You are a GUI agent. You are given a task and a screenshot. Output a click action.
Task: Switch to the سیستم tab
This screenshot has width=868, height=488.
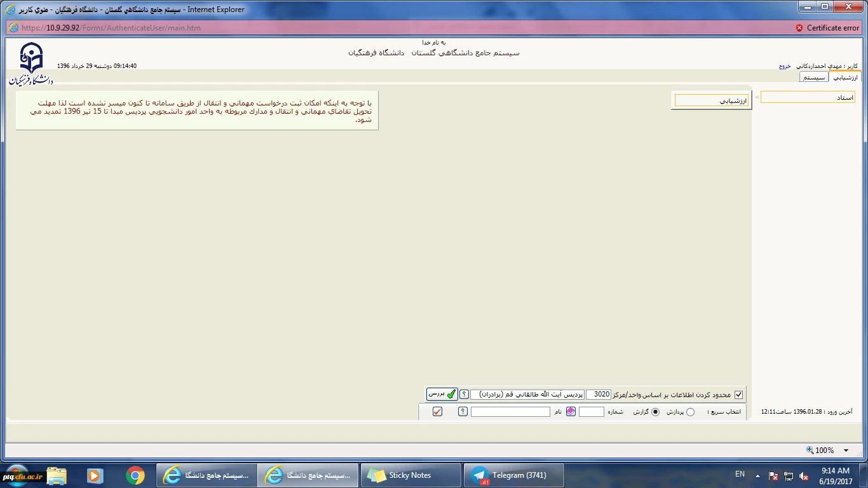[x=814, y=78]
